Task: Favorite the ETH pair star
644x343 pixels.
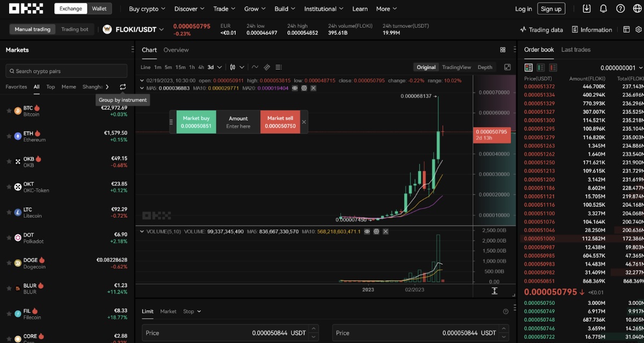Action: pyautogui.click(x=9, y=137)
